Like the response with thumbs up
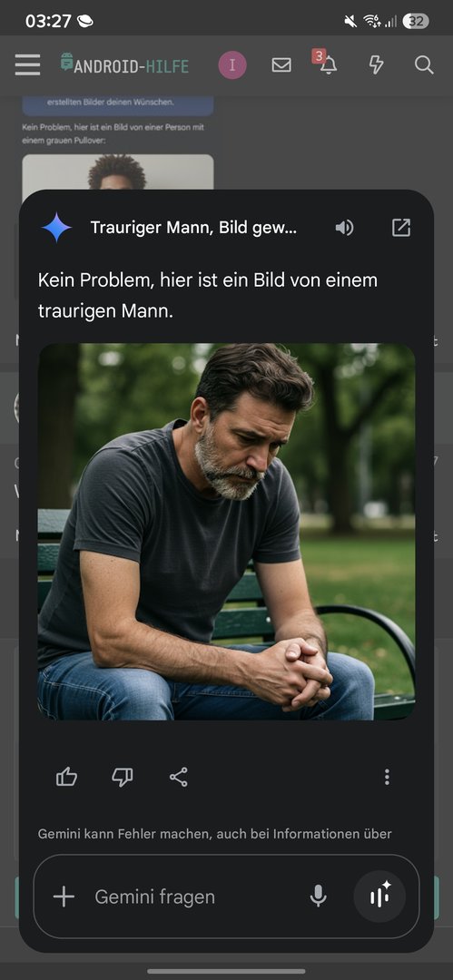 pos(67,777)
